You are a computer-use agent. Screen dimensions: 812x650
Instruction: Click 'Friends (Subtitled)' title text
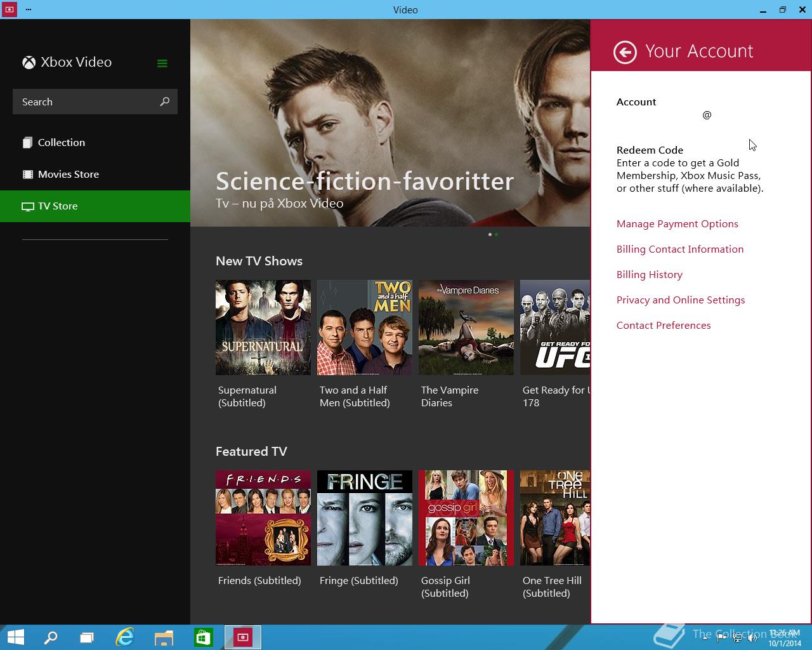pos(259,581)
